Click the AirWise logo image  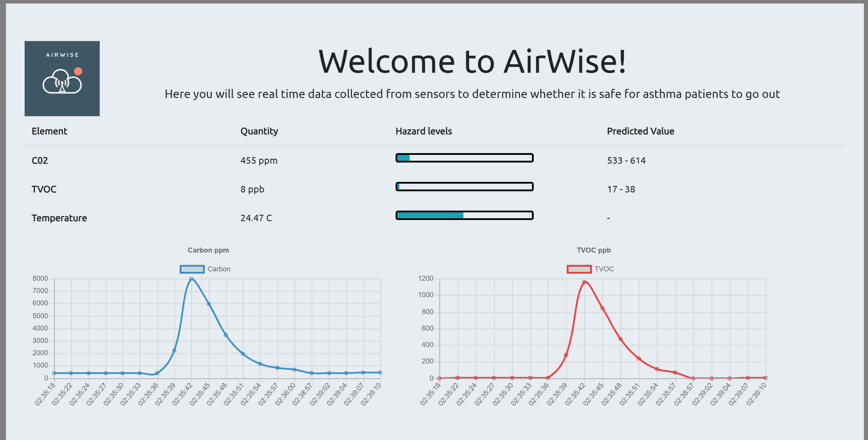coord(62,79)
